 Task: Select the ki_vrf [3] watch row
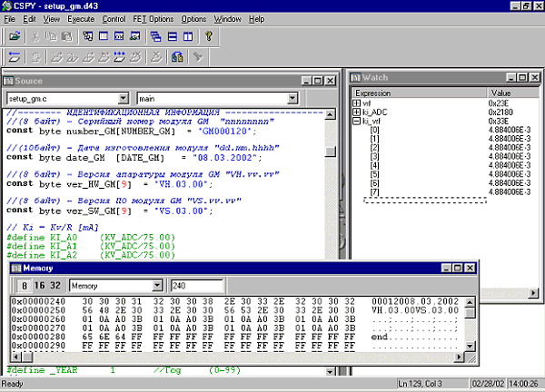[x=446, y=156]
